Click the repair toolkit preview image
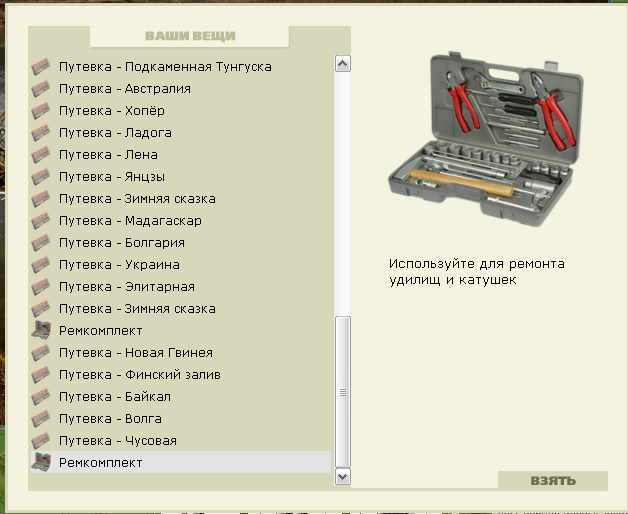This screenshot has height=514, width=628. (x=486, y=139)
